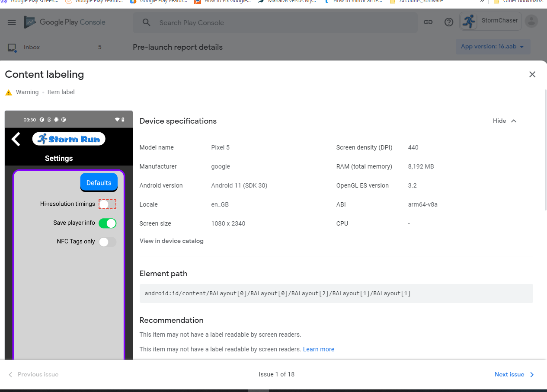Click the link icon in the header

tap(428, 22)
